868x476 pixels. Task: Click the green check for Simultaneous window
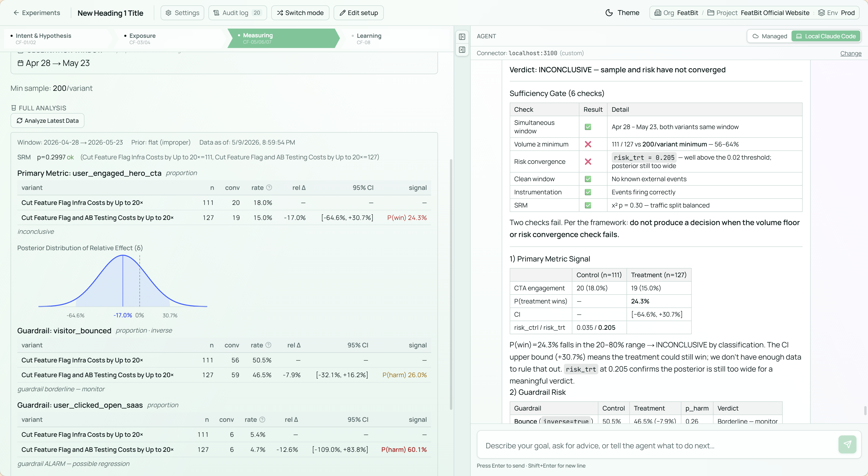click(588, 127)
